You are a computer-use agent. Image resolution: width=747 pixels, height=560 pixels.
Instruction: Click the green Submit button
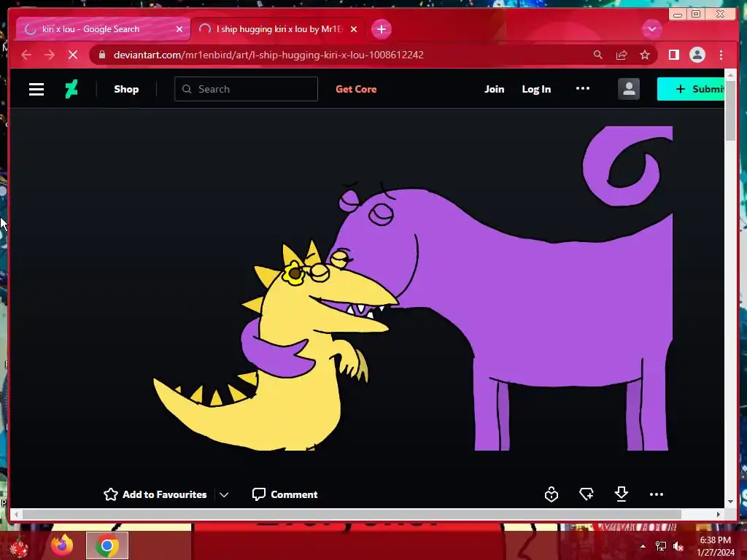click(691, 89)
